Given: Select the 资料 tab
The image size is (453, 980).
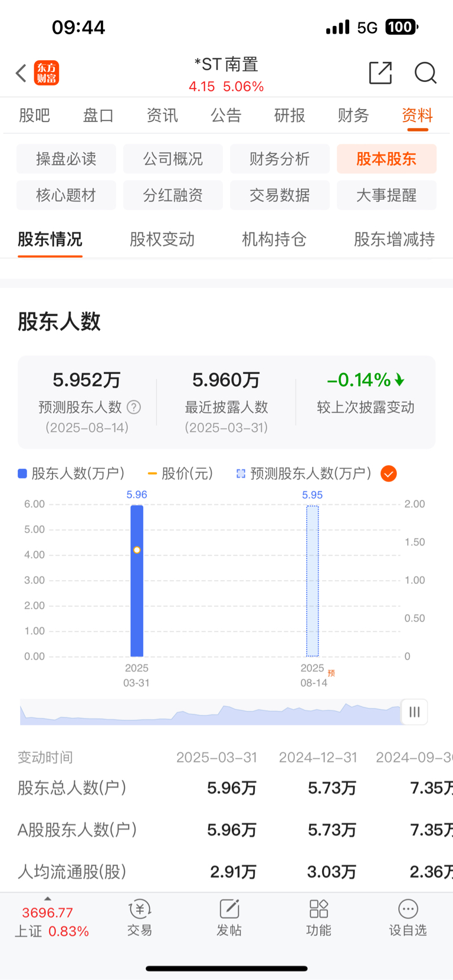Looking at the screenshot, I should click(418, 115).
